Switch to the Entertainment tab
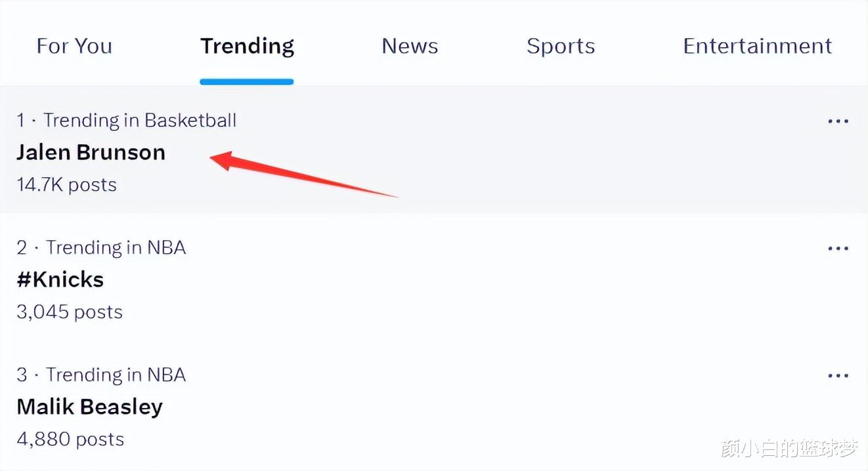The image size is (868, 471). coord(758,46)
